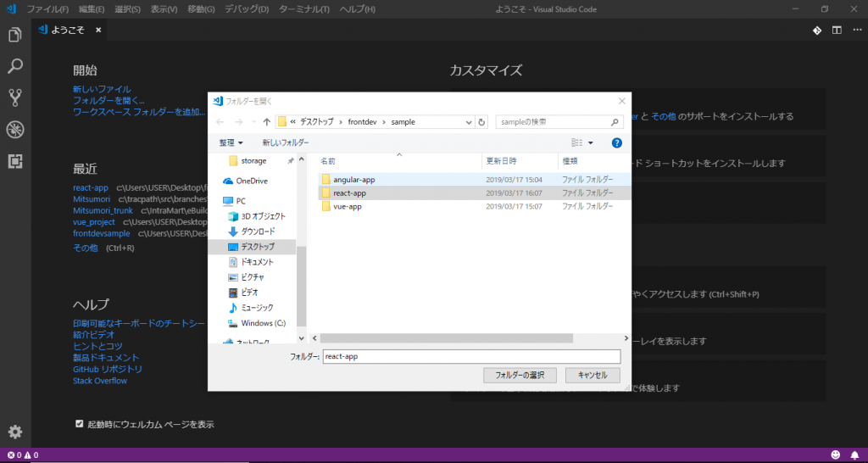The image size is (868, 463).
Task: Click navigation pane vertical scrollbar
Action: tap(301, 285)
